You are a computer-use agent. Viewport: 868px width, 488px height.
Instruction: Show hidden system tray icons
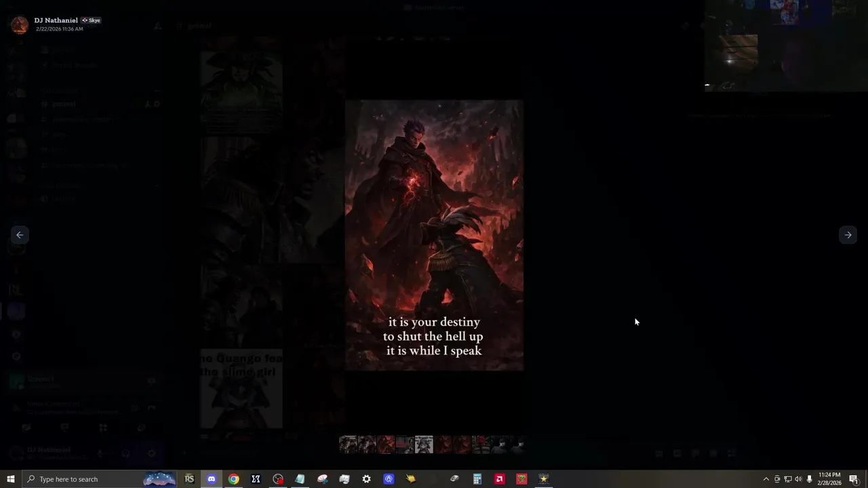[766, 479]
